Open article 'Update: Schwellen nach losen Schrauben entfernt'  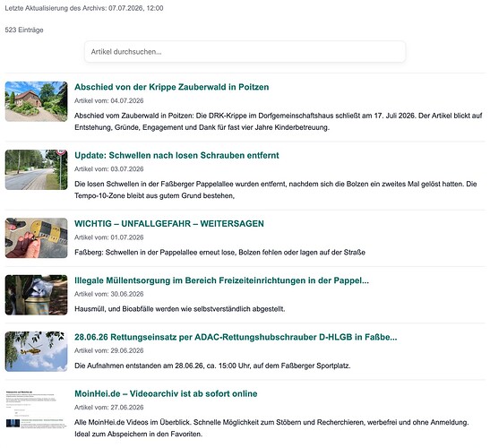click(x=176, y=155)
